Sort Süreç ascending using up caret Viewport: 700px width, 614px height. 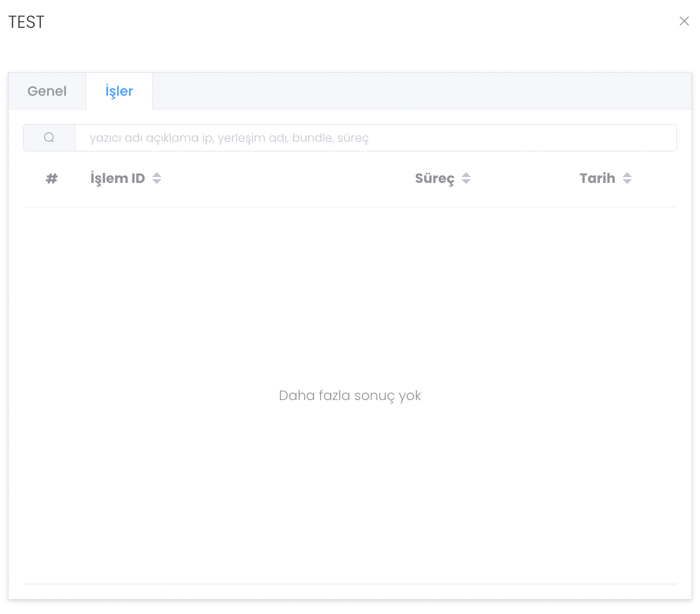point(466,174)
